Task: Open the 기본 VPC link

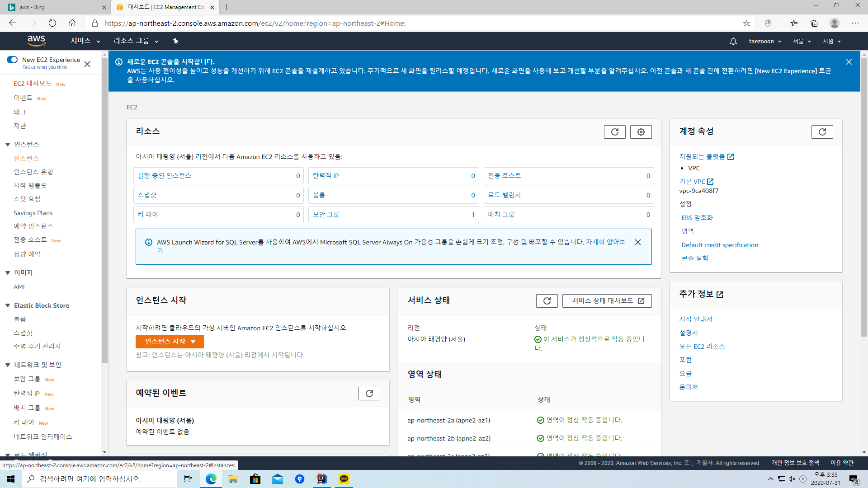Action: point(696,181)
